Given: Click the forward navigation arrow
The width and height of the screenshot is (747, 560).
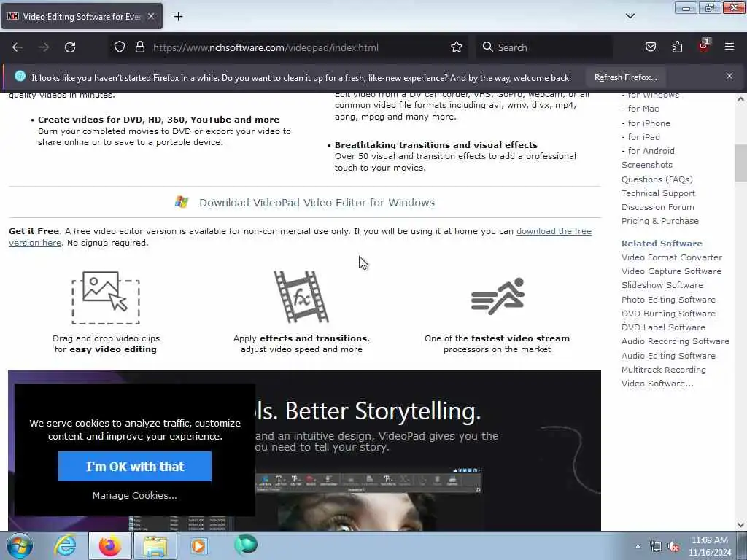Looking at the screenshot, I should [x=44, y=47].
